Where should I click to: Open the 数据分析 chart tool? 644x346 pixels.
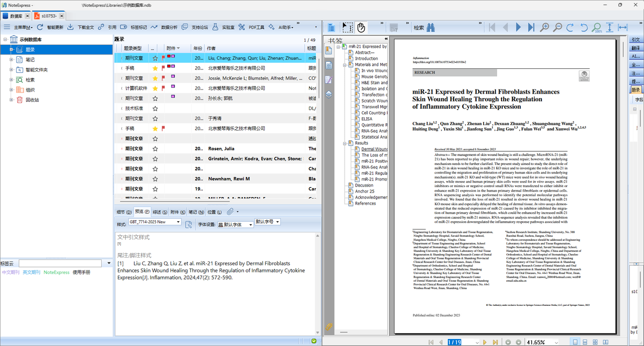[154, 27]
